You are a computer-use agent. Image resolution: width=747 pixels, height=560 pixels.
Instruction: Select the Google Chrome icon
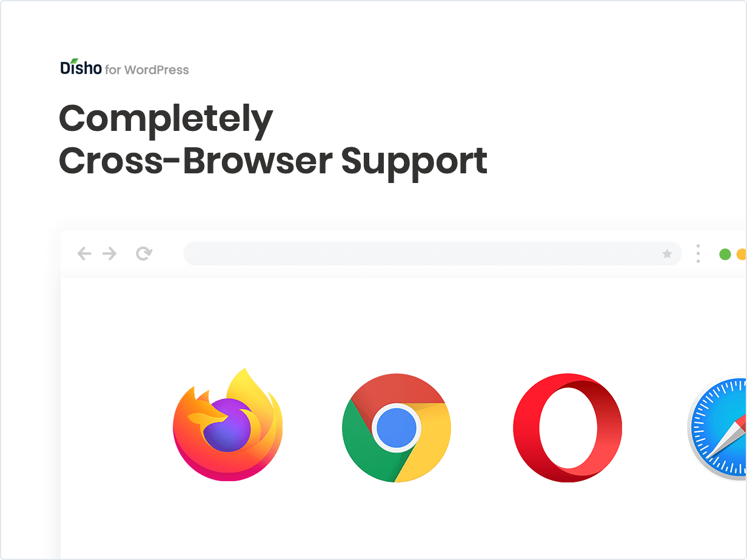click(396, 428)
